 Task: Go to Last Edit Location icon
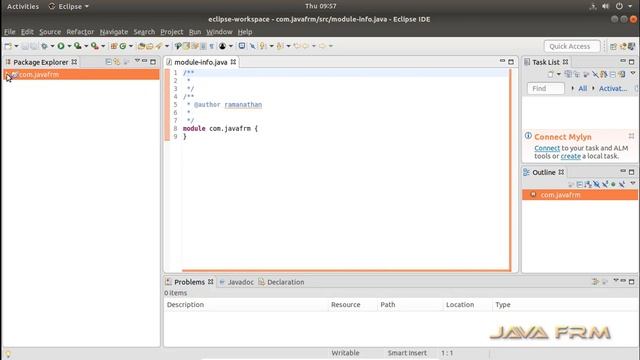tap(297, 46)
